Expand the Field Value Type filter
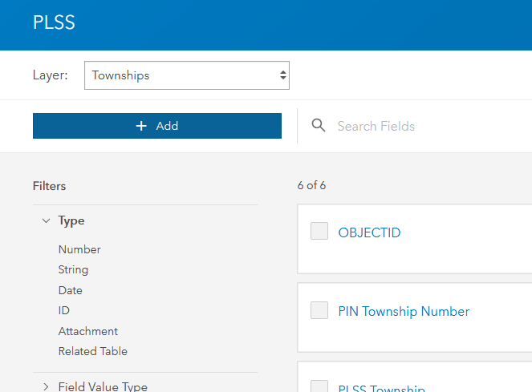The image size is (532, 392). coord(47,386)
